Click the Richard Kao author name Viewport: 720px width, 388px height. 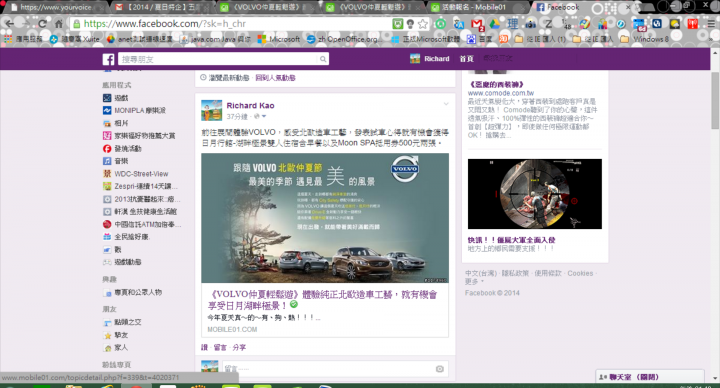(250, 106)
